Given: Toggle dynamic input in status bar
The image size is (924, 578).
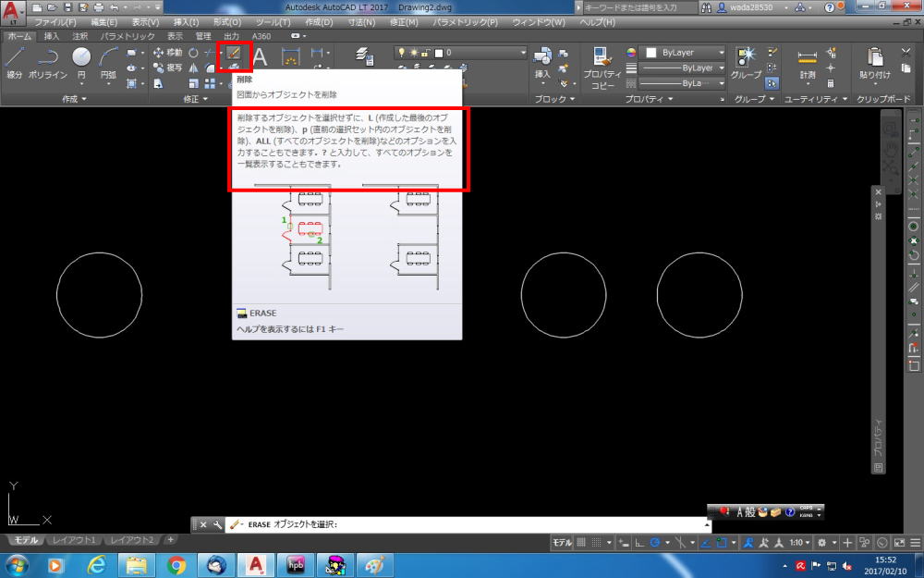Looking at the screenshot, I should point(624,543).
